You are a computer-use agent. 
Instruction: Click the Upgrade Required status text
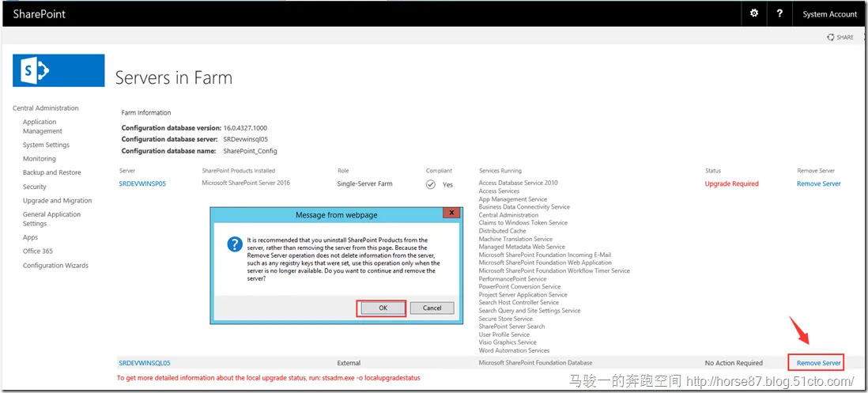731,183
